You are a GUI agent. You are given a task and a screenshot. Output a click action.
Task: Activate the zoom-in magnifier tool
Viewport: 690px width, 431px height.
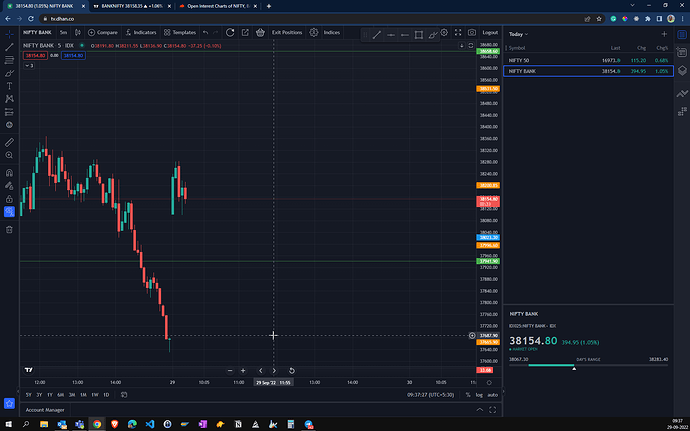[9, 155]
